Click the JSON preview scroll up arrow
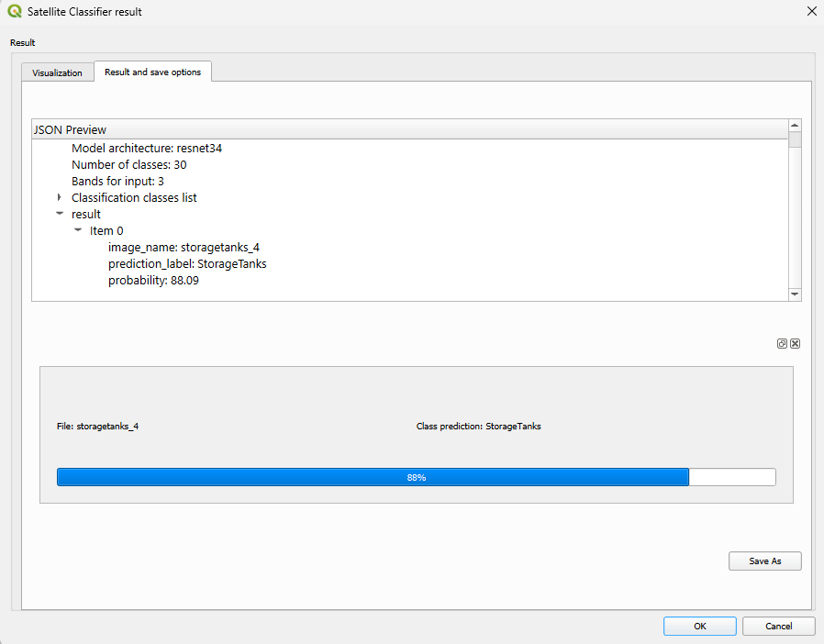The width and height of the screenshot is (824, 644). [795, 125]
